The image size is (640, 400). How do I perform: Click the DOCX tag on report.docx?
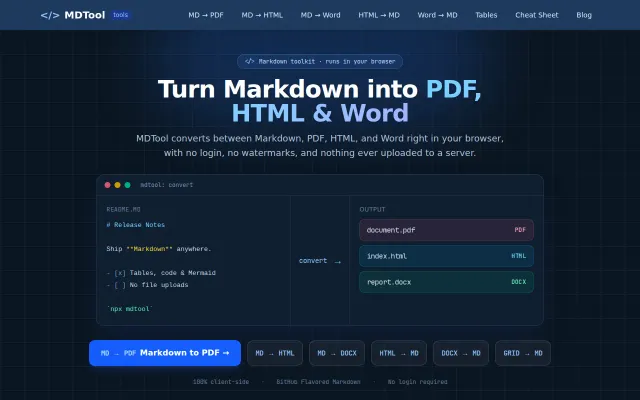click(x=518, y=282)
